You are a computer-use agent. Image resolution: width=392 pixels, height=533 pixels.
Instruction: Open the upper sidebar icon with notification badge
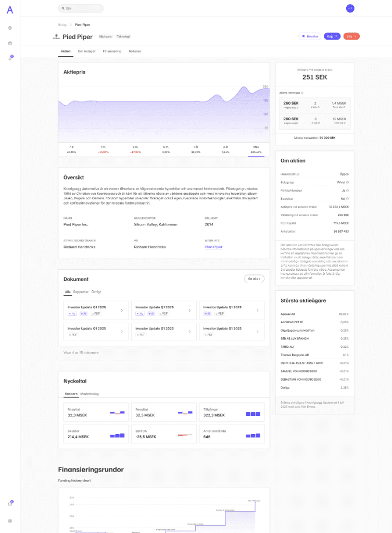click(10, 58)
